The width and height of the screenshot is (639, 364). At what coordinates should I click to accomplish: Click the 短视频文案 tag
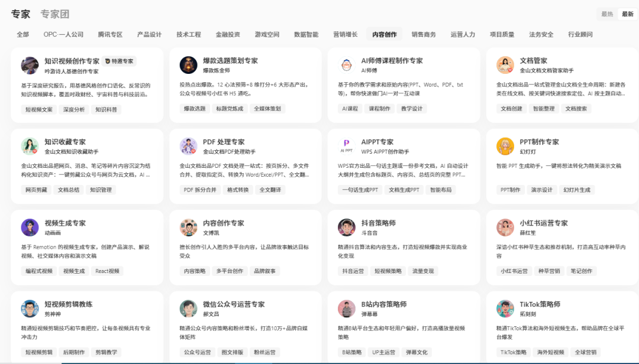tap(38, 109)
